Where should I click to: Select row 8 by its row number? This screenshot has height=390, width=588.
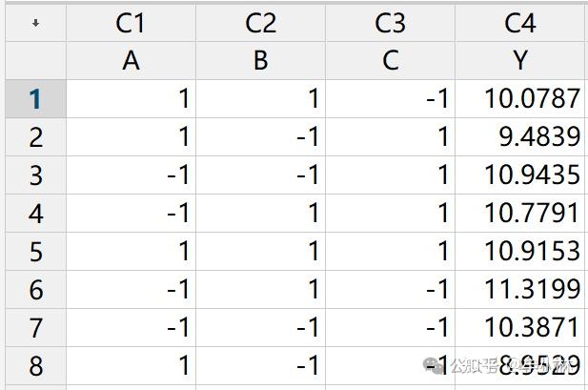(x=35, y=366)
